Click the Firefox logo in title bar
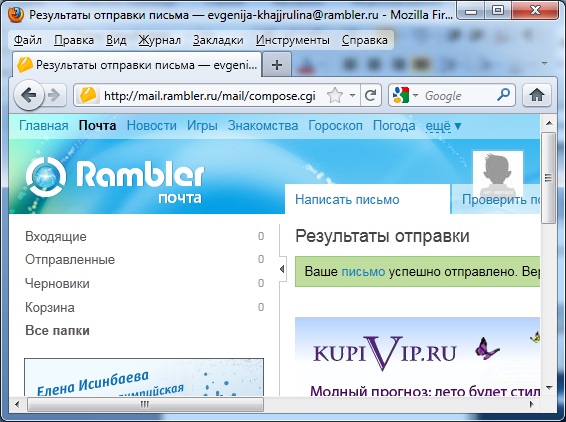This screenshot has width=566, height=422. click(x=16, y=15)
